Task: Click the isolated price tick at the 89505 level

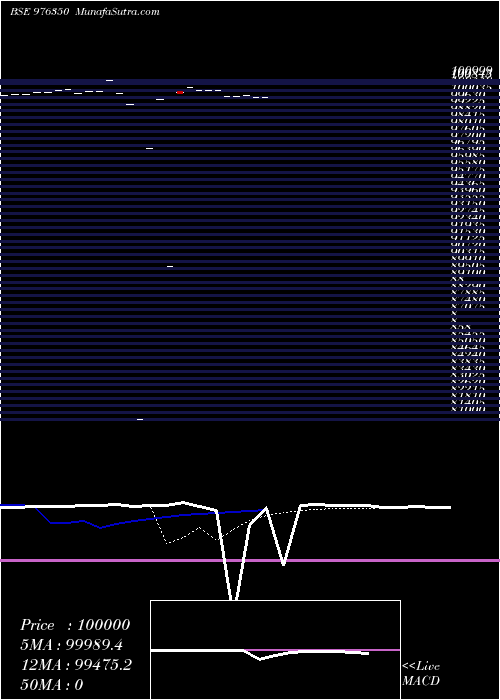Action: (x=170, y=267)
